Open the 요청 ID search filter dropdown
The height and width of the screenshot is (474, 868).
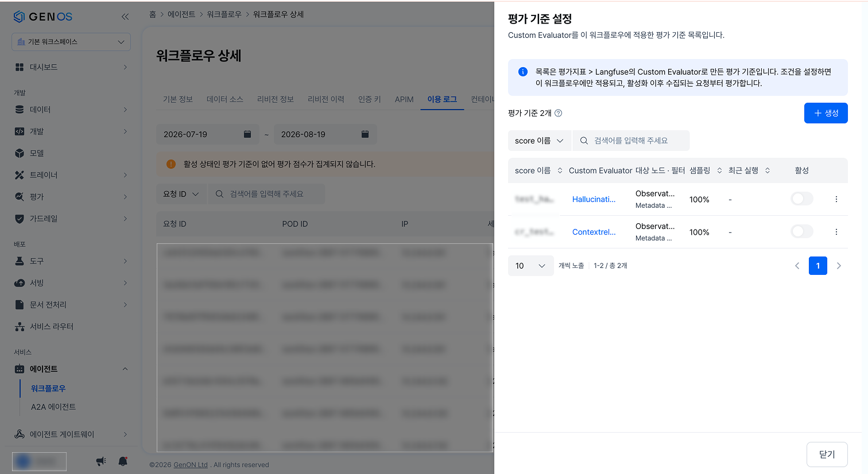pyautogui.click(x=181, y=194)
